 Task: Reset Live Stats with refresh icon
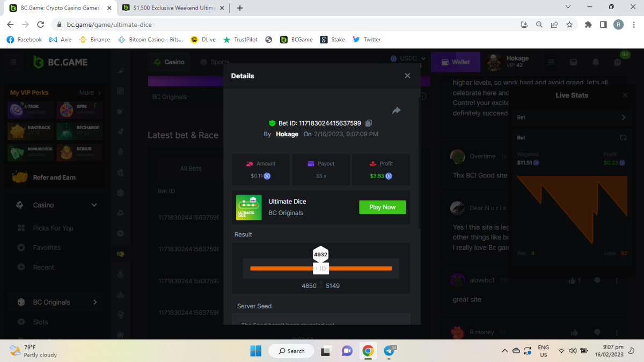click(623, 138)
